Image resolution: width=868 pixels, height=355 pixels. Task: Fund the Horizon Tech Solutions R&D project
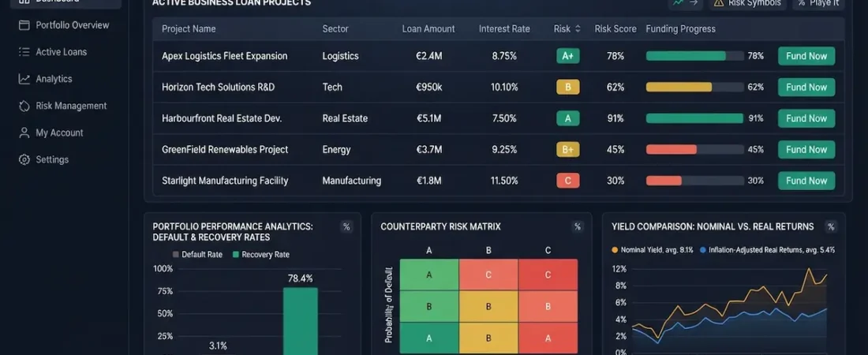tap(806, 87)
